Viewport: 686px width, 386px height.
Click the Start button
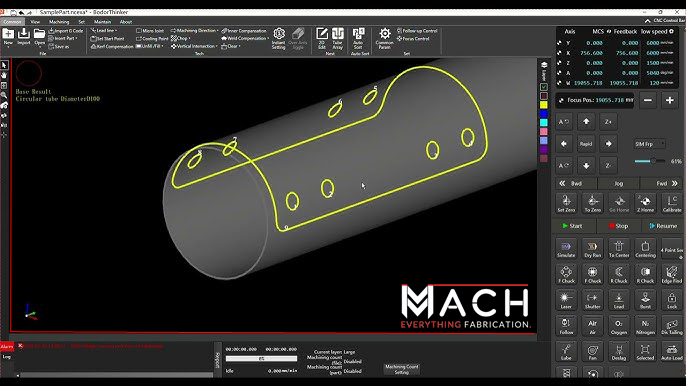click(x=573, y=226)
